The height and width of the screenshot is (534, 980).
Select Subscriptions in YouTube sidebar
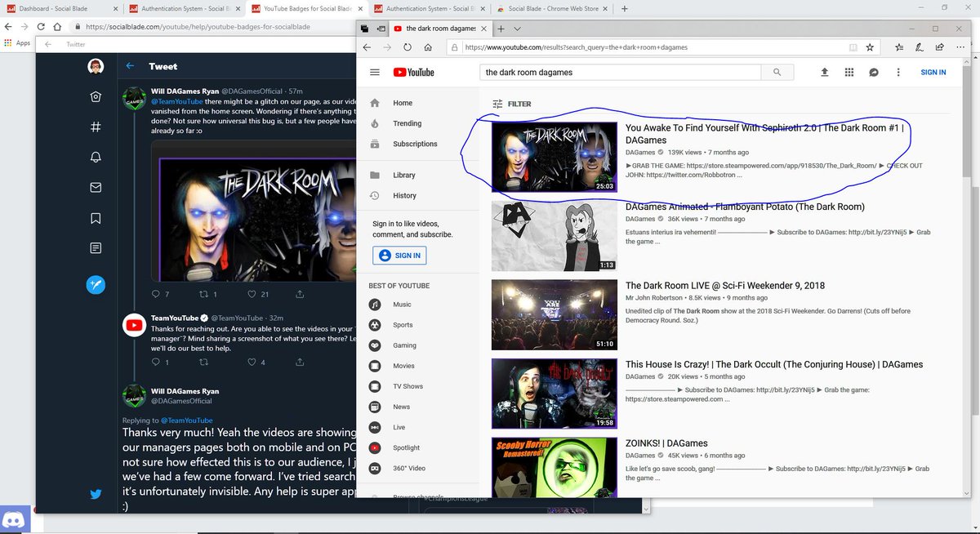coord(415,144)
